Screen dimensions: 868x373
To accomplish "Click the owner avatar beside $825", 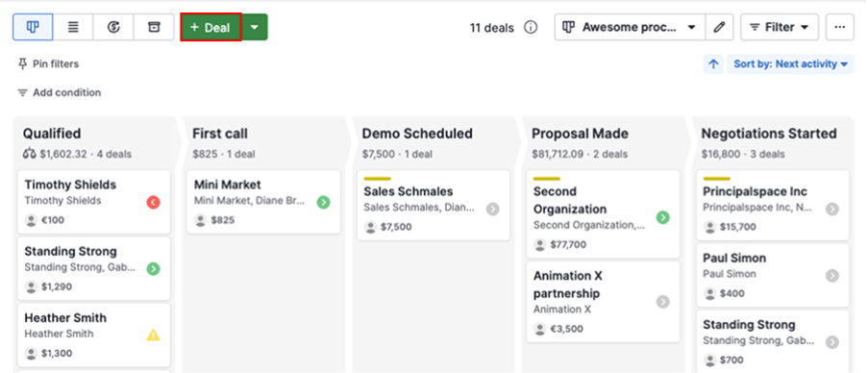I will click(201, 220).
